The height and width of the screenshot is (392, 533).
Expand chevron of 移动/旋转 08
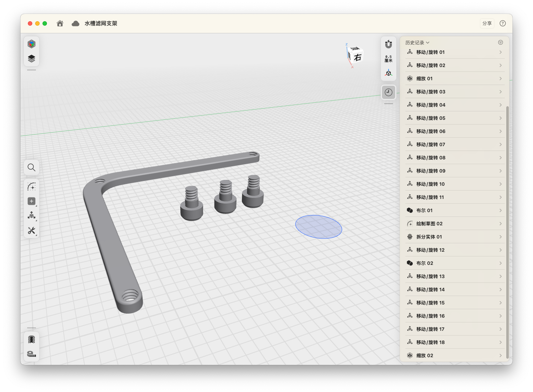point(500,158)
